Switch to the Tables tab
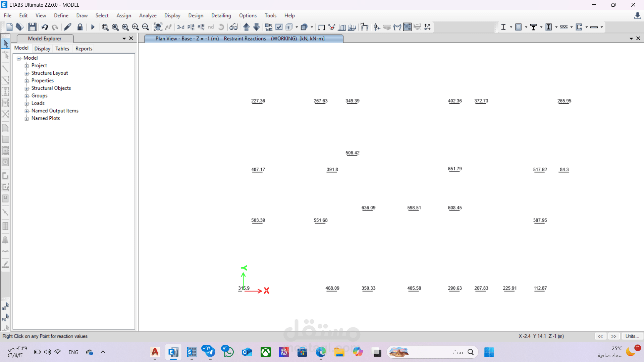 pyautogui.click(x=62, y=49)
